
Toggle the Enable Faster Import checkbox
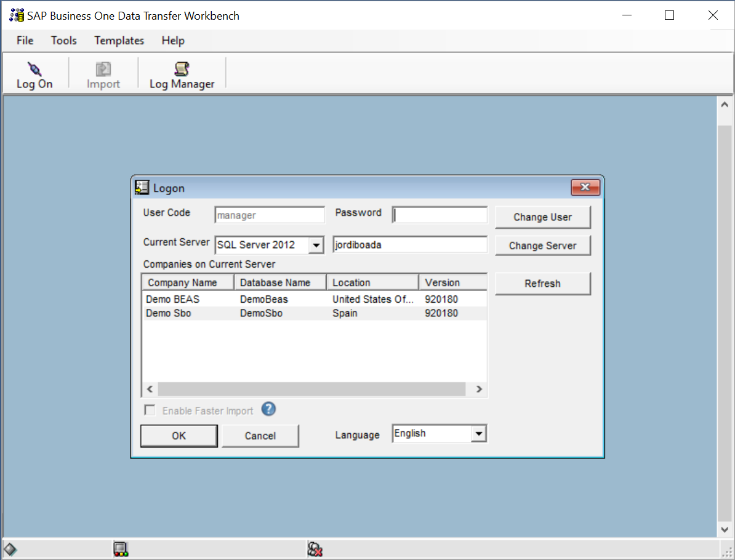click(150, 410)
